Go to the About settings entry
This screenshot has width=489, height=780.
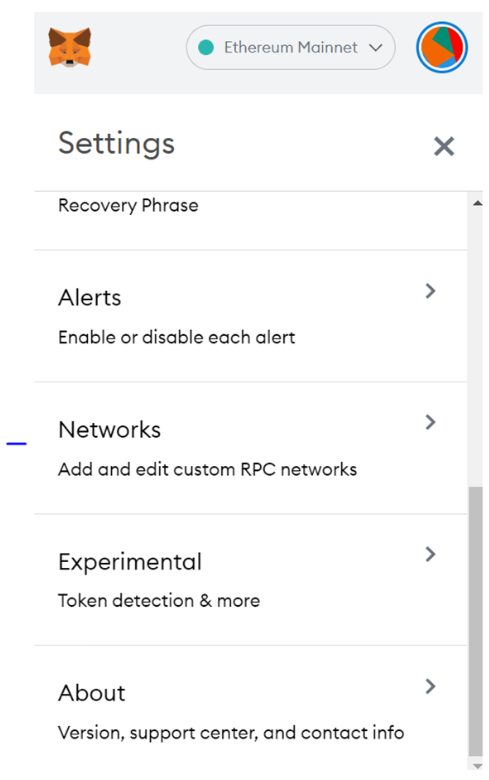[x=251, y=708]
